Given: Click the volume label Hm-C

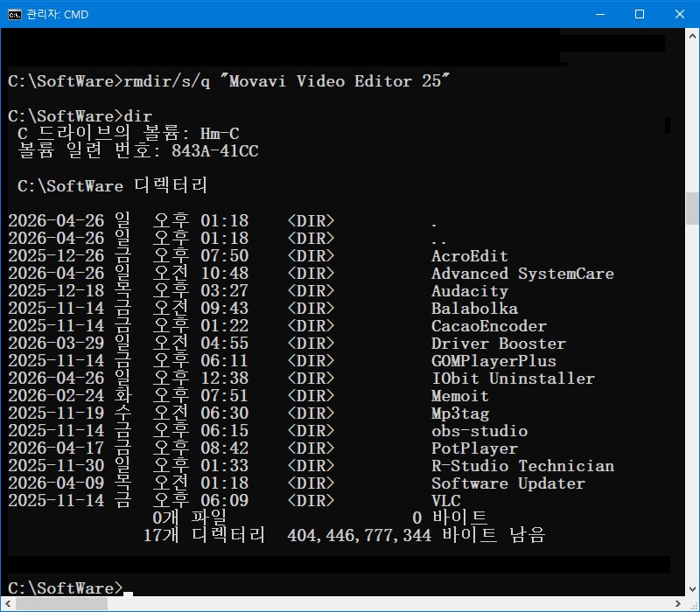Looking at the screenshot, I should pyautogui.click(x=220, y=134).
